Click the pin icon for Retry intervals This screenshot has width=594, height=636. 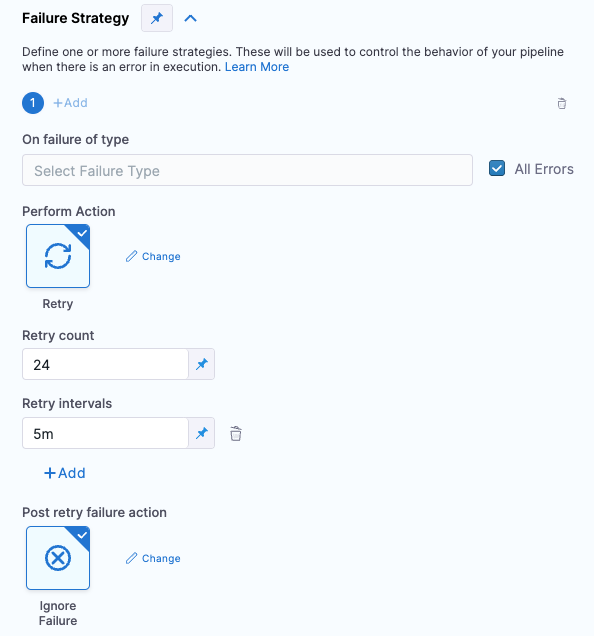coord(202,433)
